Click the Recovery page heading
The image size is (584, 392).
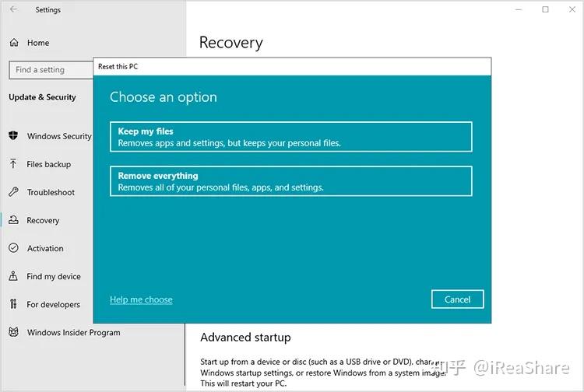[x=231, y=43]
